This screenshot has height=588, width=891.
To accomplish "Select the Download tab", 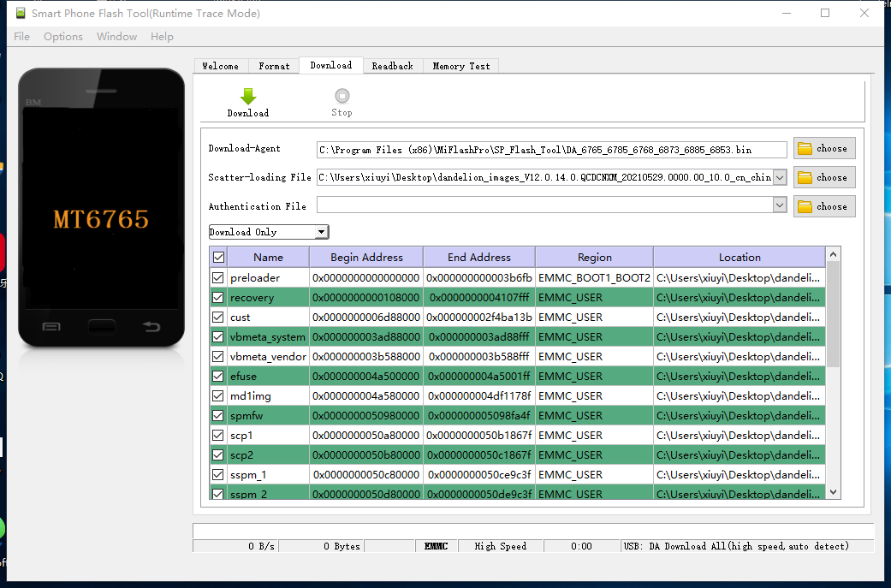I will [331, 65].
